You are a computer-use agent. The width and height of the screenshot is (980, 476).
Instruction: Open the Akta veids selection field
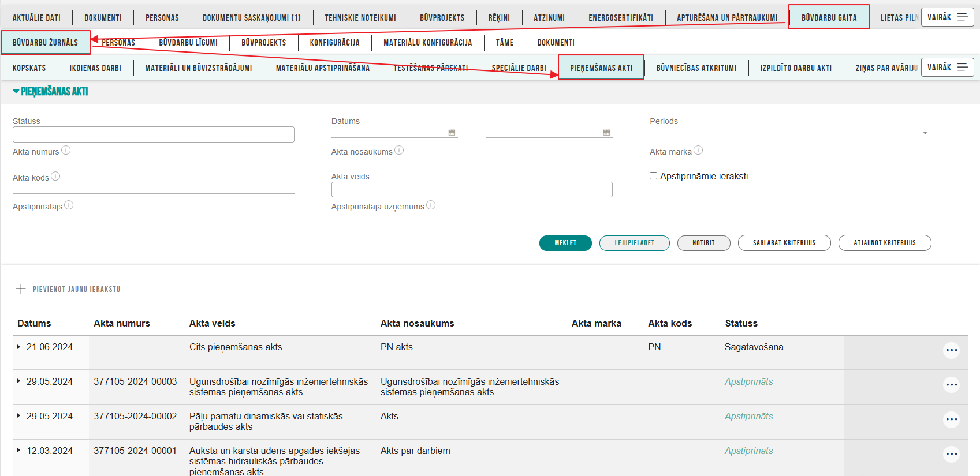[x=472, y=189]
